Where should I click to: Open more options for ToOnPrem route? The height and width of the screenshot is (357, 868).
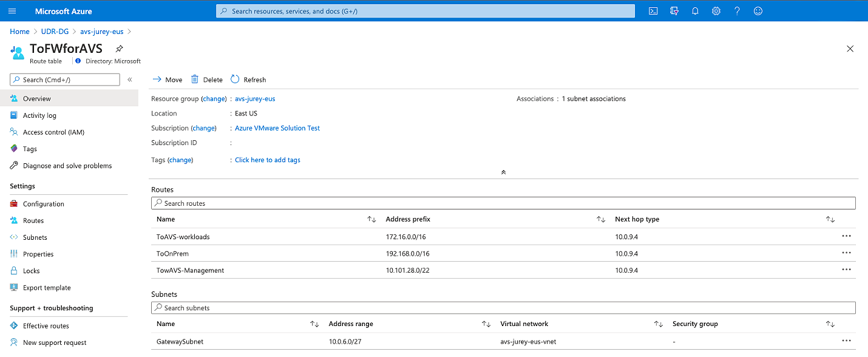click(846, 253)
